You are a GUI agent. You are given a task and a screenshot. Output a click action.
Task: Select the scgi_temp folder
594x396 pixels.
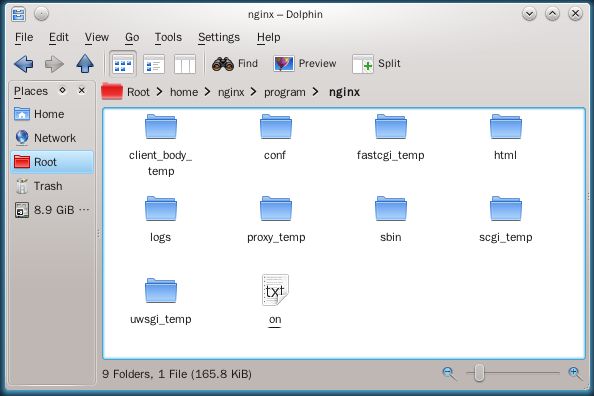coord(506,219)
